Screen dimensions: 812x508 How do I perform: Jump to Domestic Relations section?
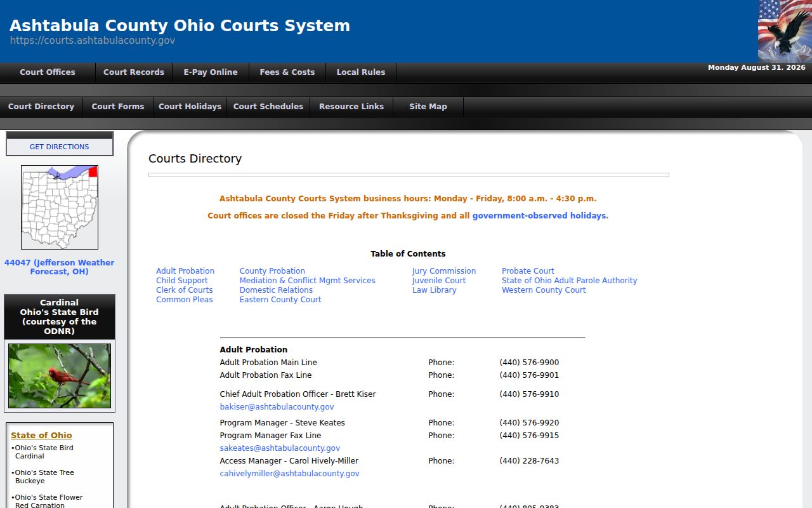tap(276, 290)
